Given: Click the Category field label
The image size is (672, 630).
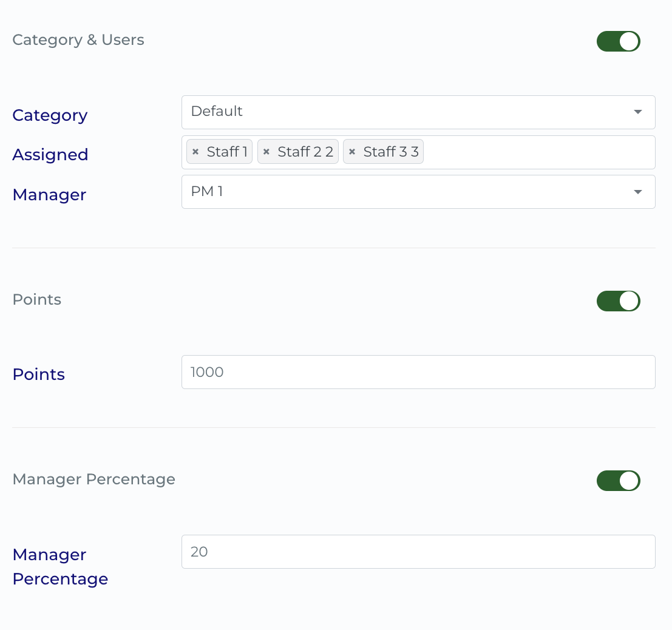Looking at the screenshot, I should pos(50,115).
